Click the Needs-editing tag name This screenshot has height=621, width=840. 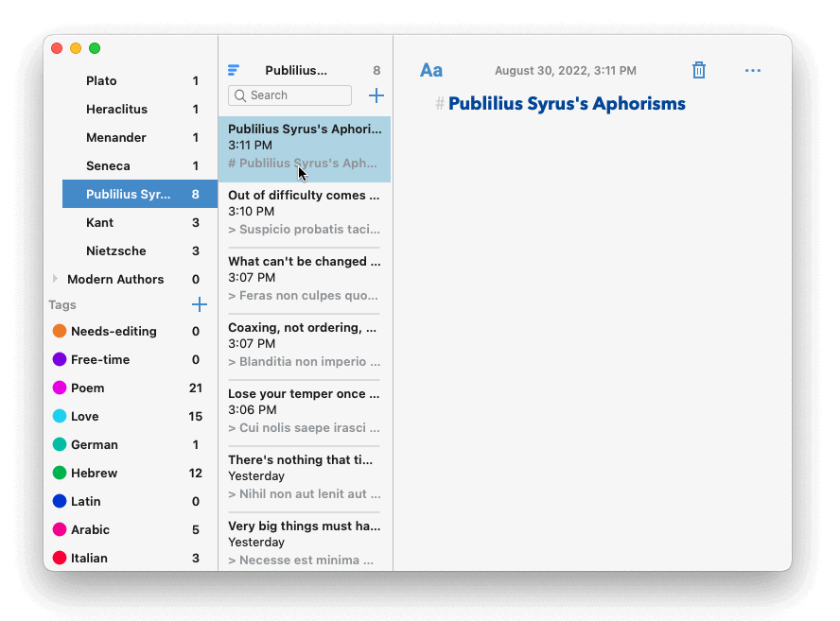point(114,331)
